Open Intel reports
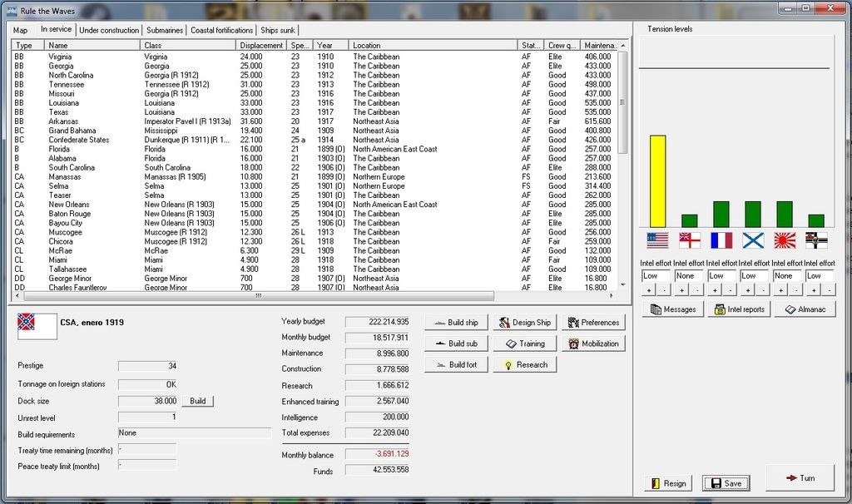Viewport: 852px width, 504px height. pyautogui.click(x=739, y=309)
